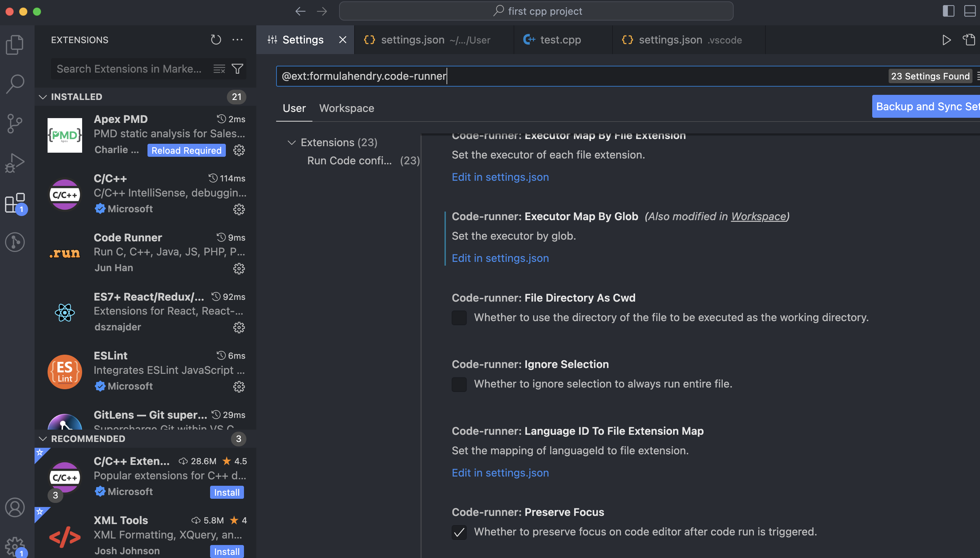Edit Executor Map By File Extension in settings.json

pyautogui.click(x=500, y=177)
